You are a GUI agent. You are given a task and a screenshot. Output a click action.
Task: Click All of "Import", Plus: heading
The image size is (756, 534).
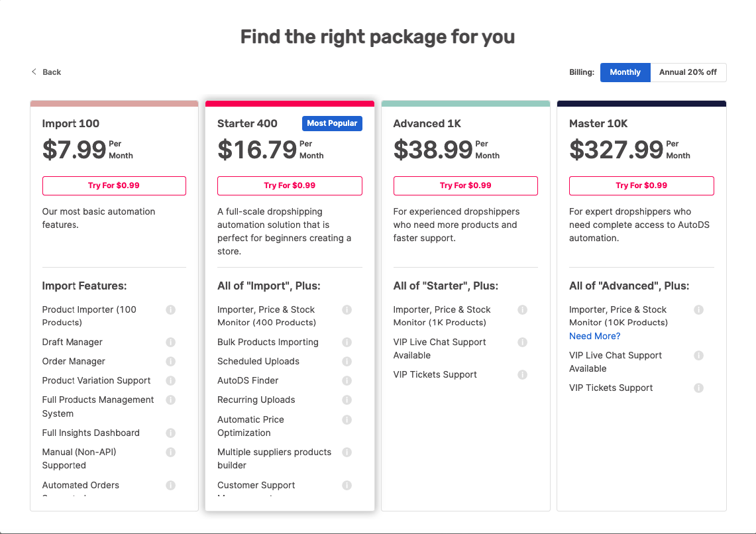coord(269,286)
